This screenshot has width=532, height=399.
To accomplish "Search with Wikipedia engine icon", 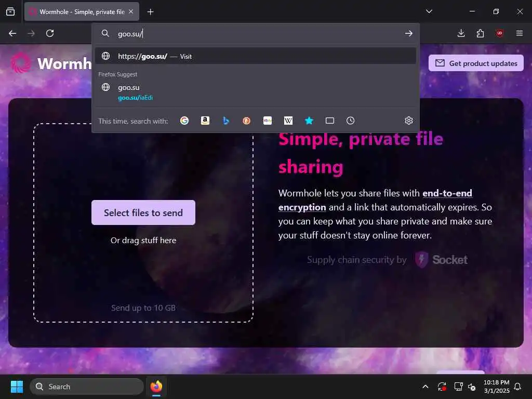I will pos(288,121).
